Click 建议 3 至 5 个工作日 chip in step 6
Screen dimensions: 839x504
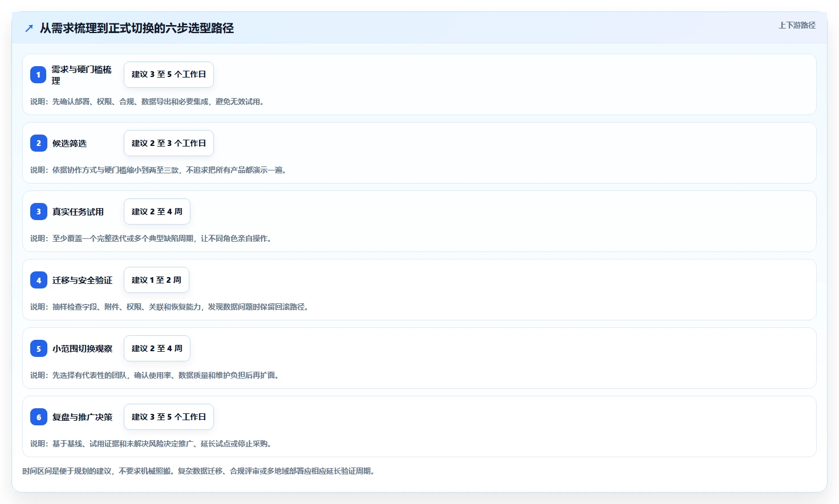pyautogui.click(x=169, y=417)
